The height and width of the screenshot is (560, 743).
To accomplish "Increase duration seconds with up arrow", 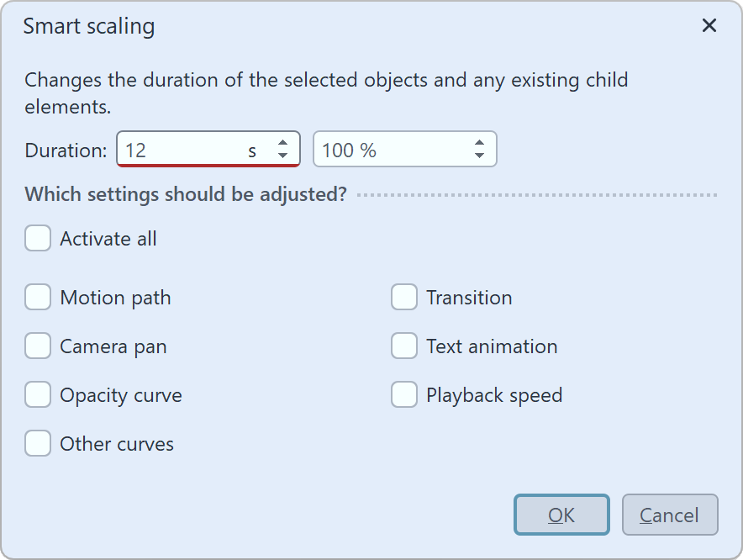I will [283, 144].
